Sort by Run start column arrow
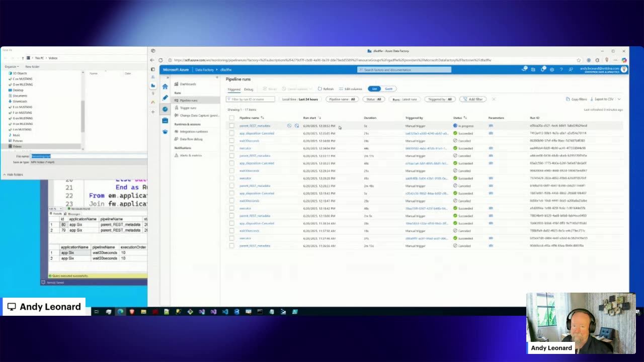The height and width of the screenshot is (362, 644). (x=319, y=118)
